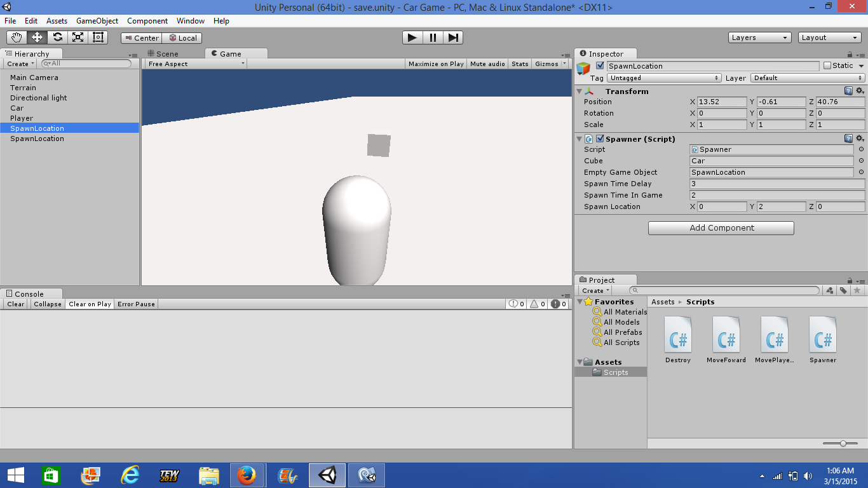Select the Destroy script asset

point(678,340)
